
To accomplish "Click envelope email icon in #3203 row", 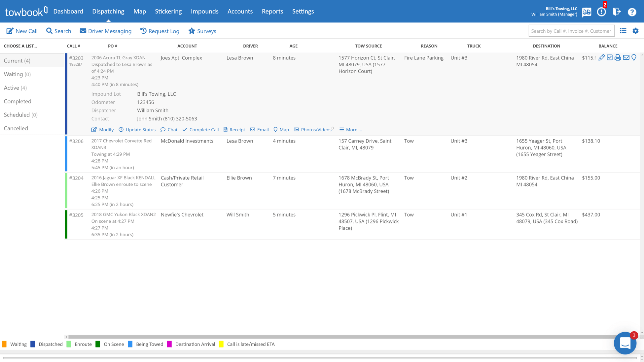I will (626, 58).
